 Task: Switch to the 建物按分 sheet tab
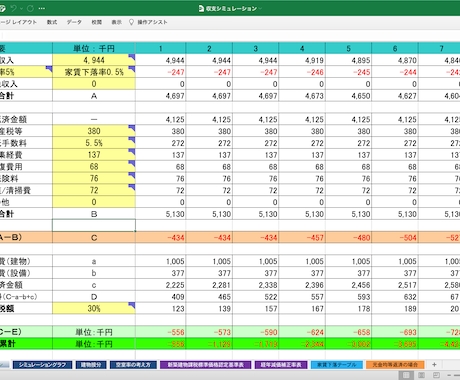click(x=91, y=365)
